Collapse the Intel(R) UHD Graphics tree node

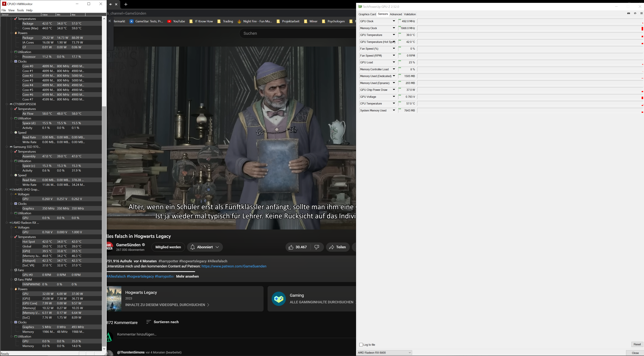(7, 190)
